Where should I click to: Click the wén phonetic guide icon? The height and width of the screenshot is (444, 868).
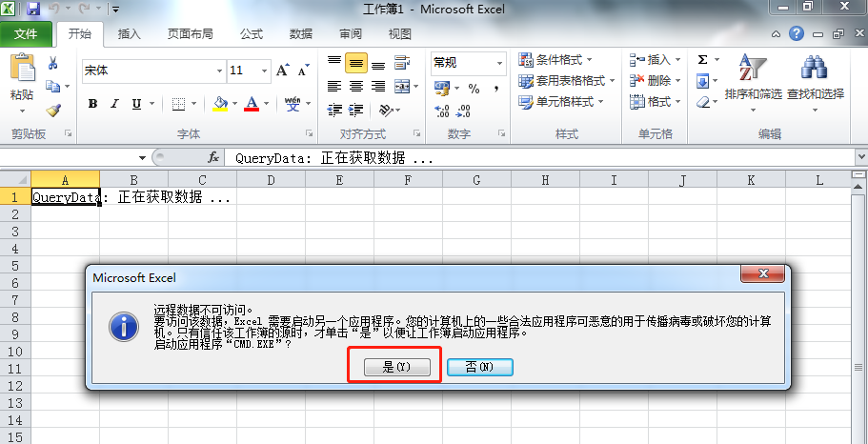pos(293,104)
